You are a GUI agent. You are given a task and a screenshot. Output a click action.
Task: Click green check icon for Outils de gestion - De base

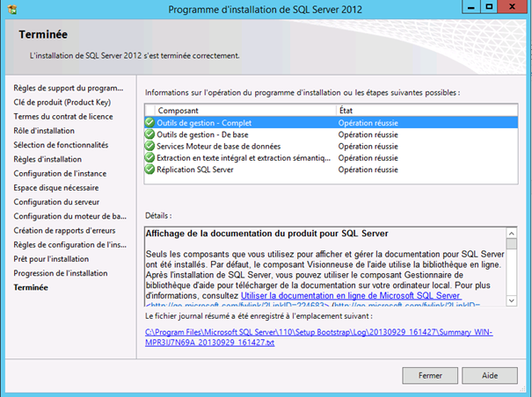149,134
